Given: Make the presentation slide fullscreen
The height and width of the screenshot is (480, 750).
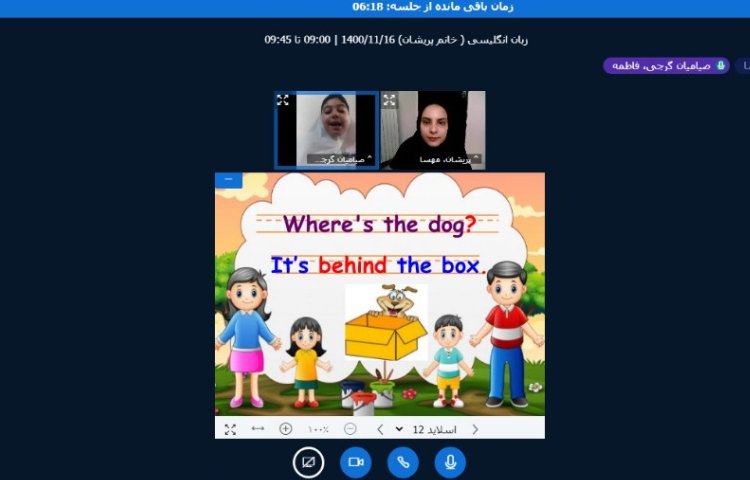Looking at the screenshot, I should 230,429.
